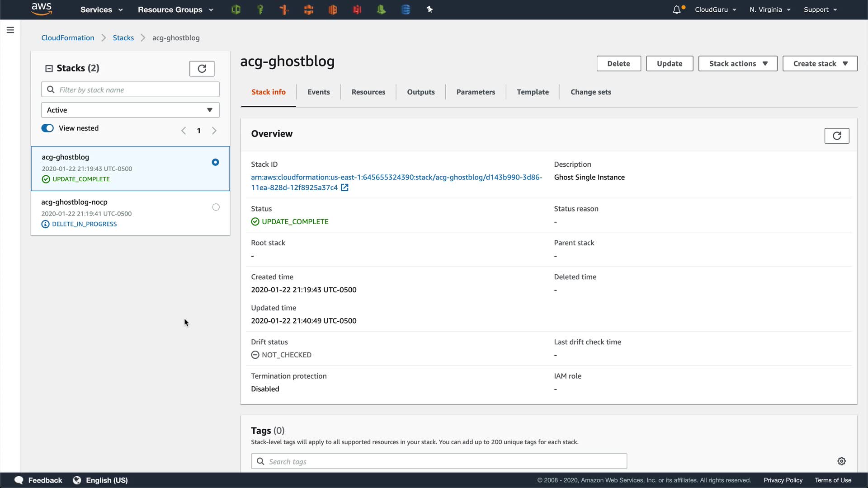This screenshot has width=868, height=488.
Task: Select the acg-ghostblog-nocp stack radio button
Action: tap(216, 207)
